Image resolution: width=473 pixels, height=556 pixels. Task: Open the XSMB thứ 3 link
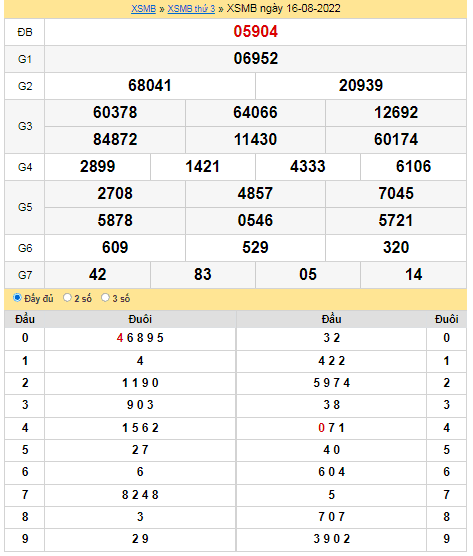tap(191, 9)
